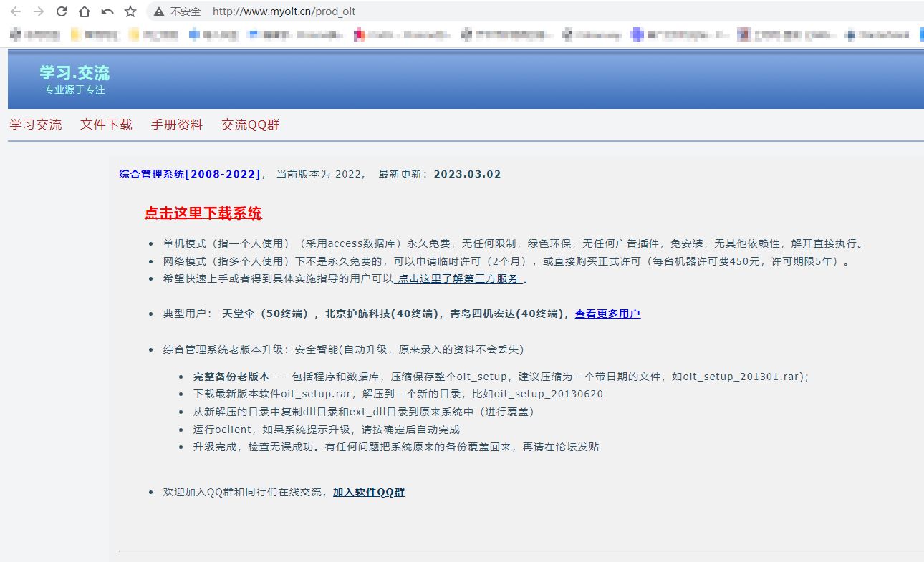This screenshot has width=924, height=562.
Task: Click the browser back arrow
Action: [x=16, y=11]
